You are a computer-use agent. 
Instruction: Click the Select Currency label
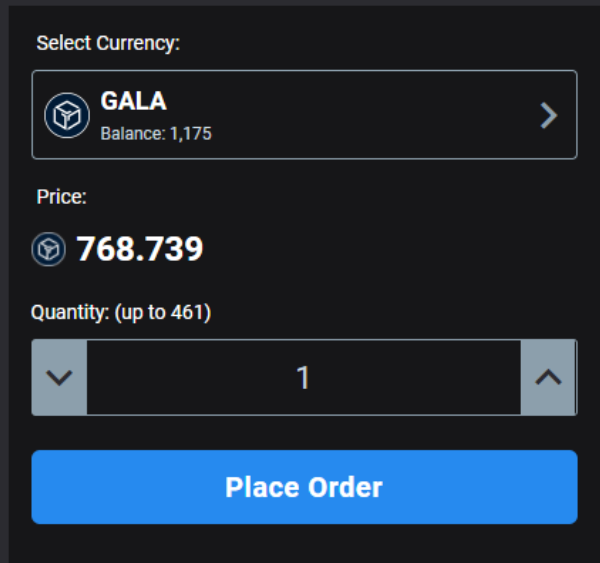tap(108, 43)
